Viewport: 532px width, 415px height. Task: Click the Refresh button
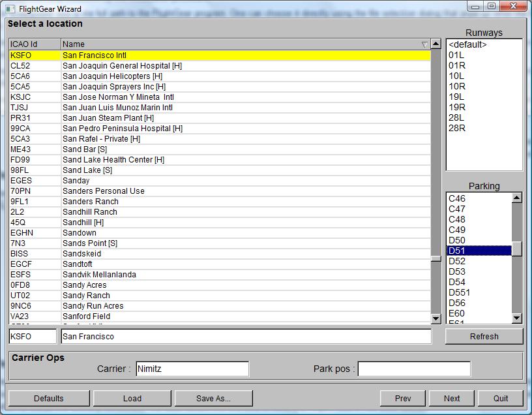484,337
